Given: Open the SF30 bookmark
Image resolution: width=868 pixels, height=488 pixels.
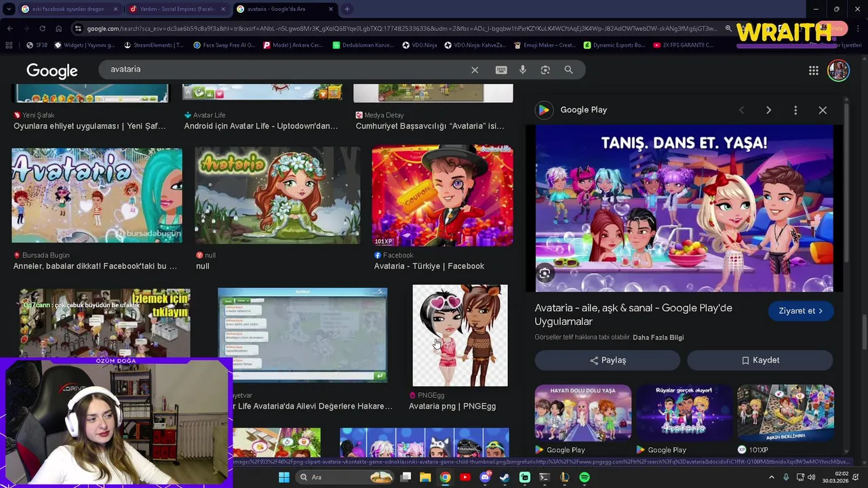Looking at the screenshot, I should click(37, 45).
